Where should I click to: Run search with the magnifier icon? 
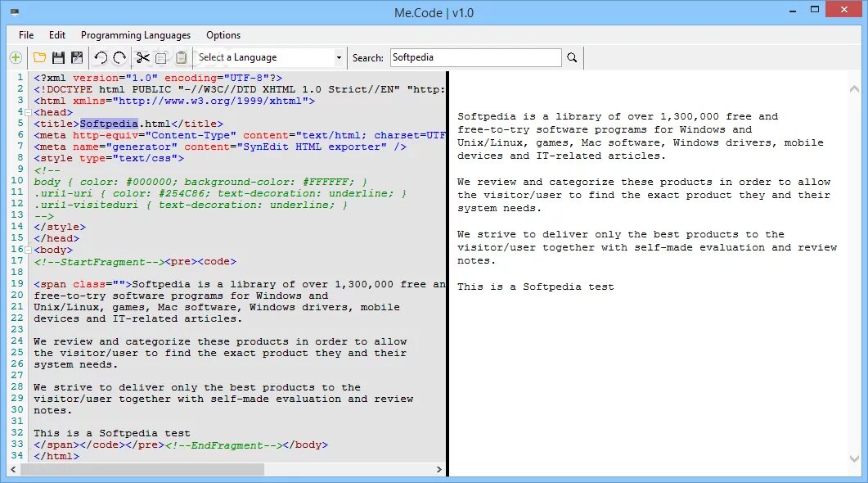click(x=572, y=57)
